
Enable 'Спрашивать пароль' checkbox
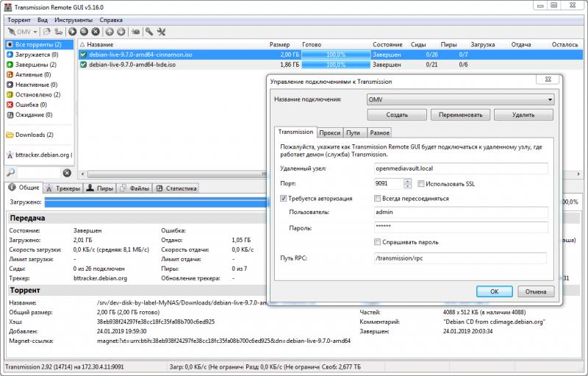coord(378,242)
